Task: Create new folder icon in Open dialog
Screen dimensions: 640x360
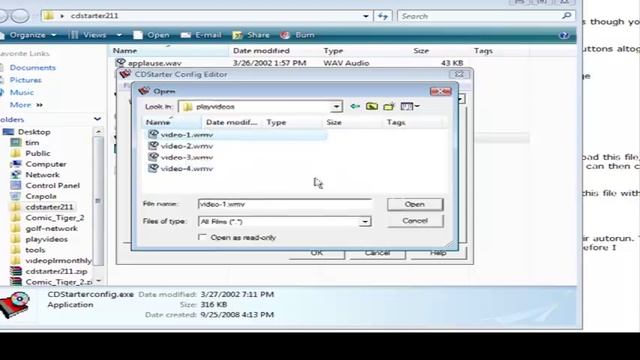Action: [x=389, y=107]
